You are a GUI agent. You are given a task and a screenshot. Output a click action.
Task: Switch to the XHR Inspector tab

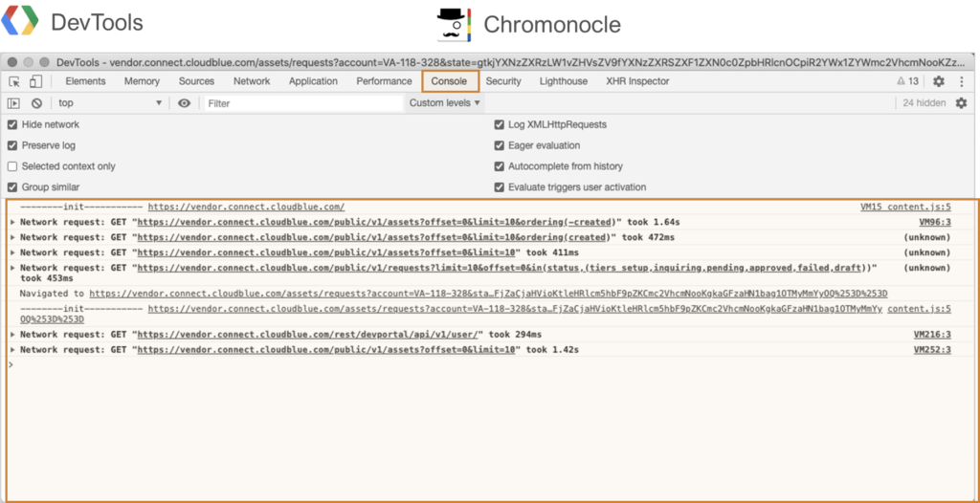click(637, 81)
